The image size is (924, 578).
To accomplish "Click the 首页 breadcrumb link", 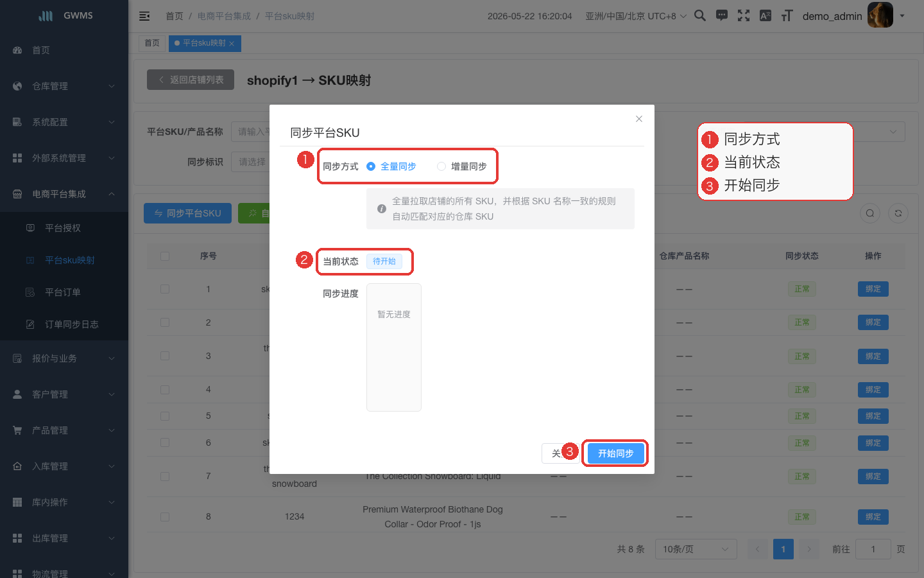I will 175,16.
